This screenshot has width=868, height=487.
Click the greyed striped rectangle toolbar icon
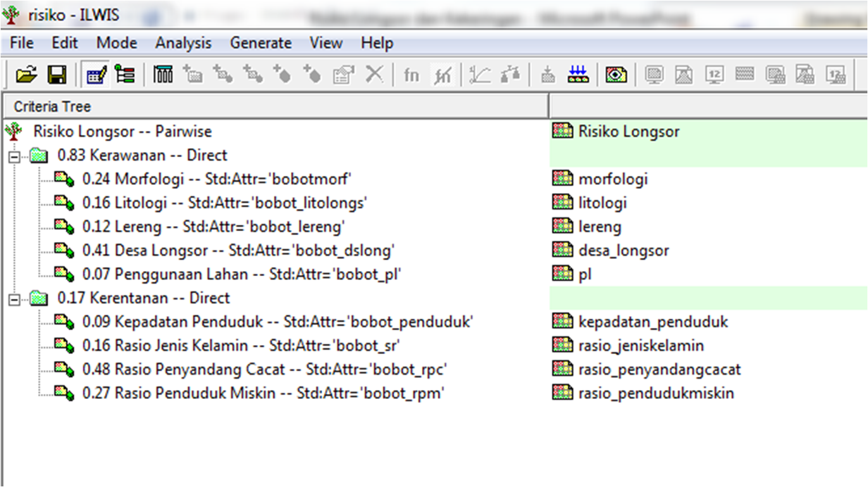[x=745, y=75]
